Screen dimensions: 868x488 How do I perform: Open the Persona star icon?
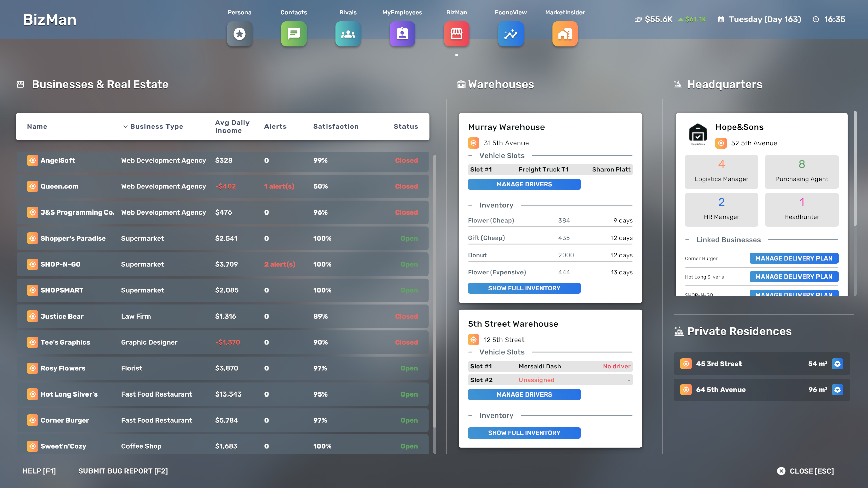click(239, 34)
